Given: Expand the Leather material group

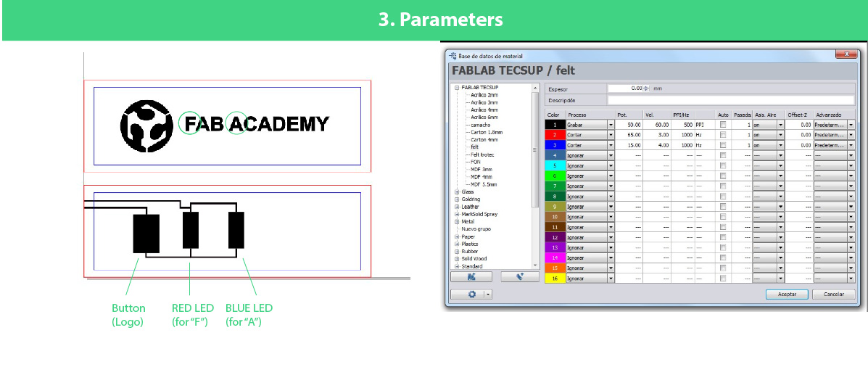Looking at the screenshot, I should [x=457, y=207].
